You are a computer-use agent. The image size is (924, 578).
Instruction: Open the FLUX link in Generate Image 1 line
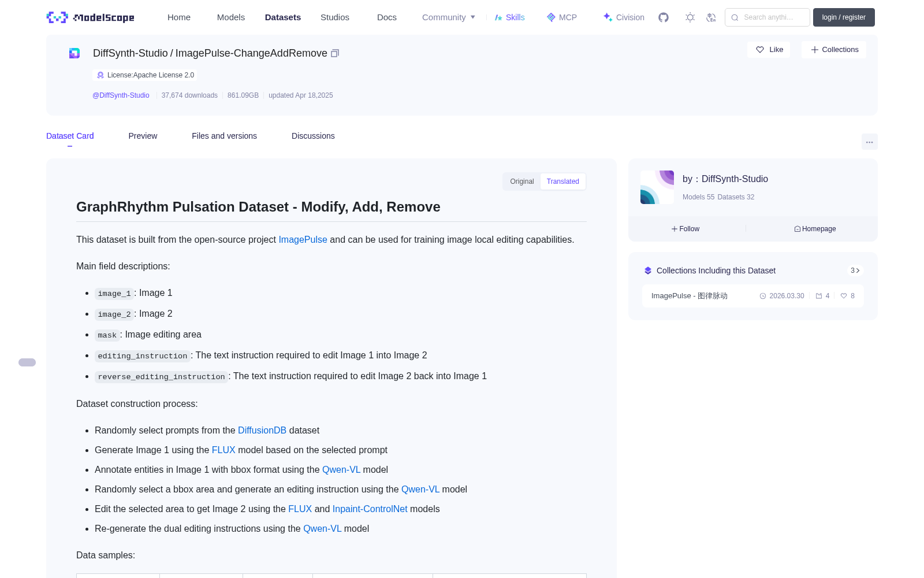click(x=223, y=450)
